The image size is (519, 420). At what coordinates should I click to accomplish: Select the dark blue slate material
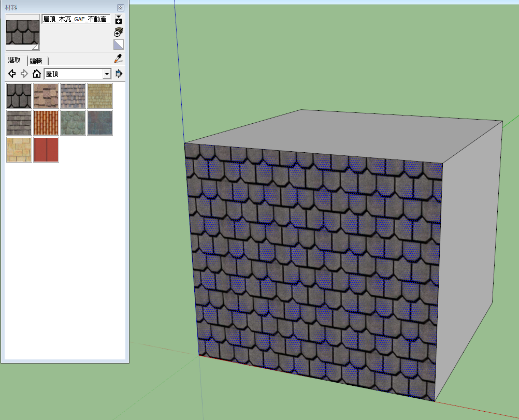pos(100,123)
